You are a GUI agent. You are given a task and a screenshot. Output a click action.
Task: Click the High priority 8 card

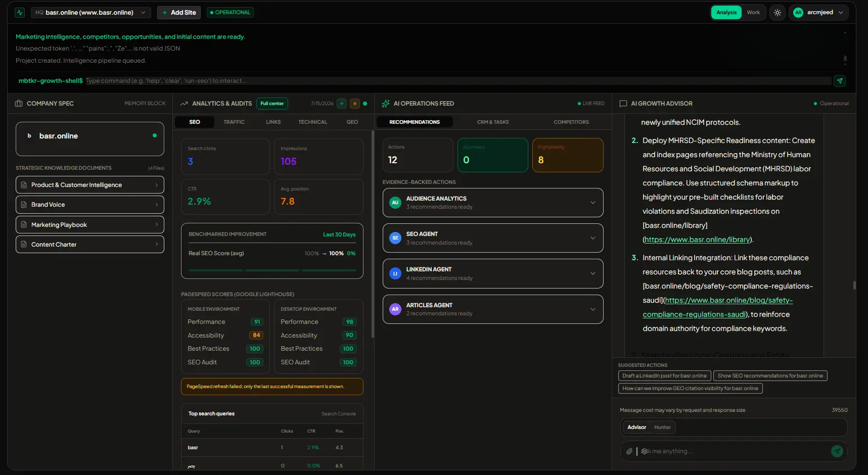point(568,155)
